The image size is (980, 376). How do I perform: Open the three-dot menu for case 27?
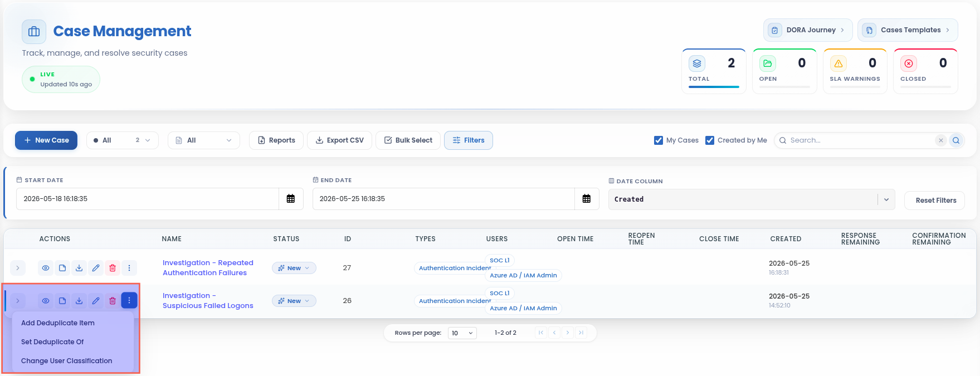129,268
